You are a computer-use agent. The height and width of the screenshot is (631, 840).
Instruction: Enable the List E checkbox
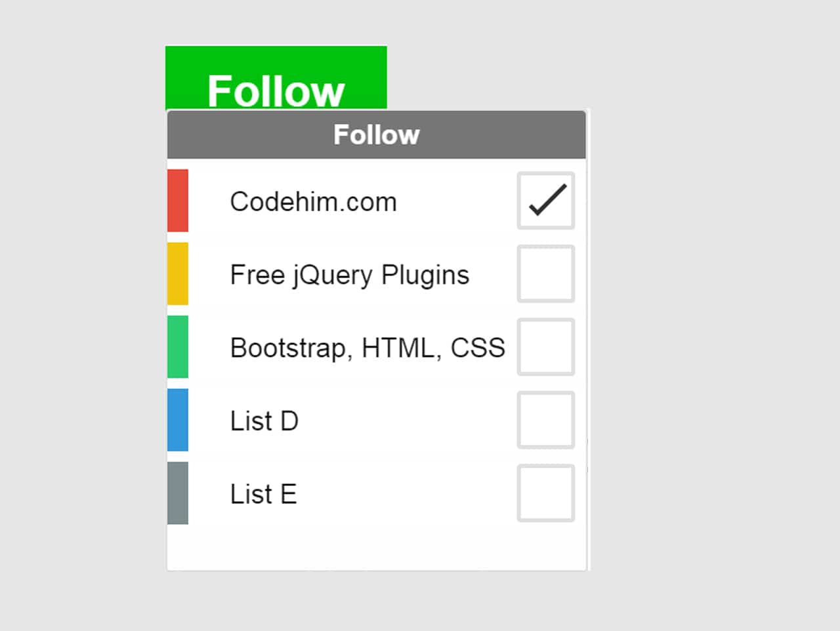pos(545,493)
